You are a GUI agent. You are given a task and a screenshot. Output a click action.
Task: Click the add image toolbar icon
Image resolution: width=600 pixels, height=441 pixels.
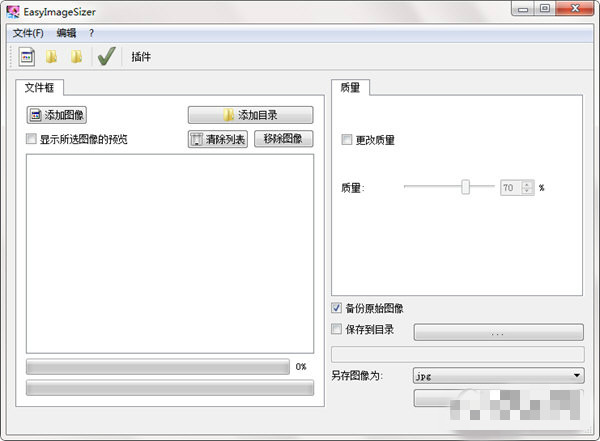(x=27, y=57)
